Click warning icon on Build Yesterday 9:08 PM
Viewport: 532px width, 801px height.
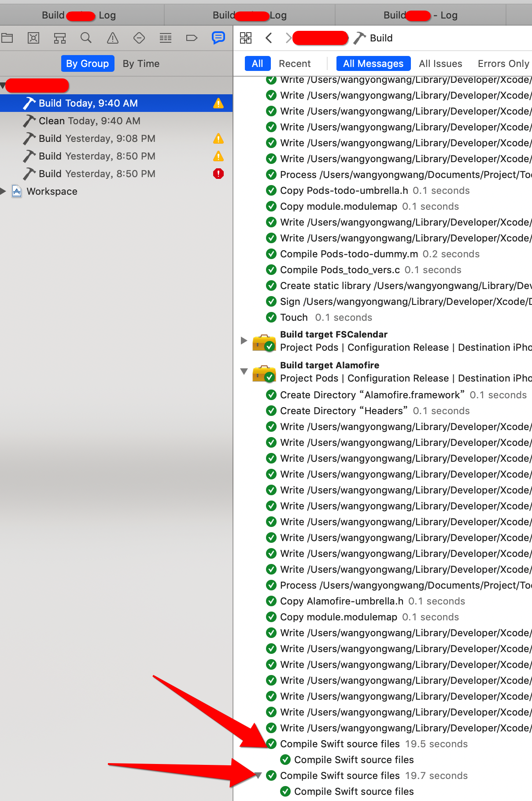tap(218, 138)
